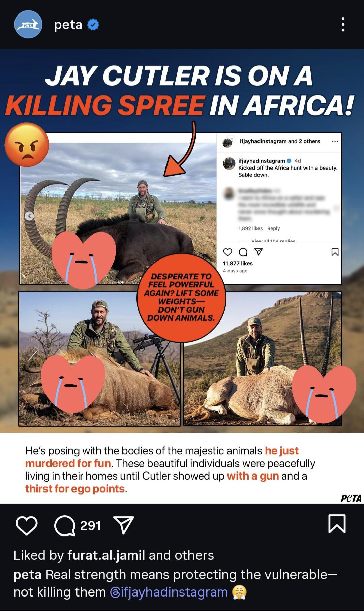Open the @ifjayhadinstagram mention in caption

pos(169,592)
